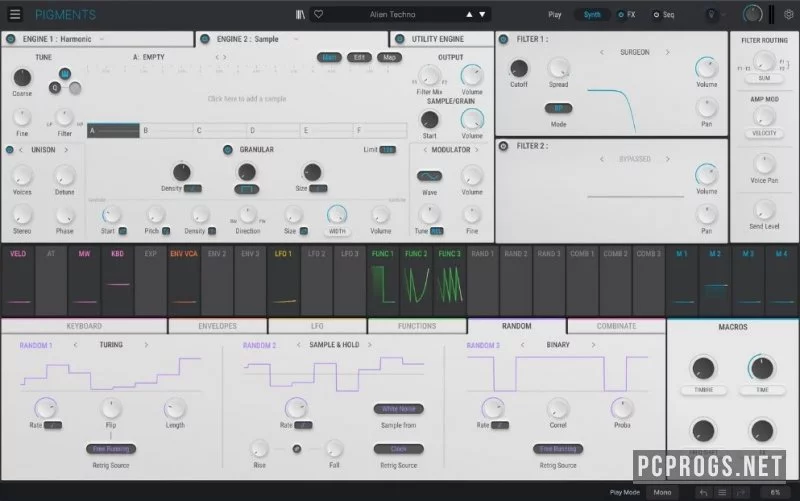Go to next preset with down arrow
The height and width of the screenshot is (501, 800).
[x=482, y=14]
